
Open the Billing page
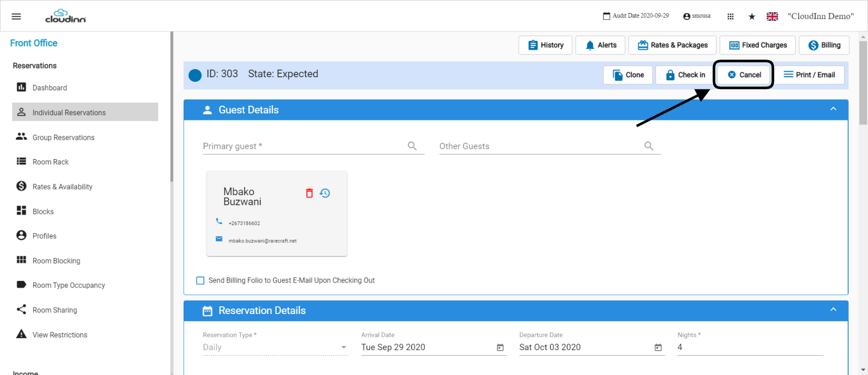(824, 45)
